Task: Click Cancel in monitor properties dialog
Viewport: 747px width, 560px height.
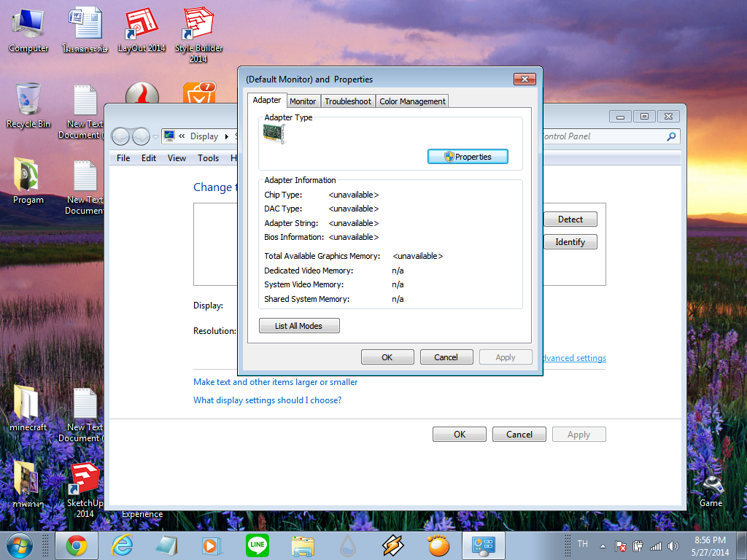Action: pyautogui.click(x=446, y=357)
